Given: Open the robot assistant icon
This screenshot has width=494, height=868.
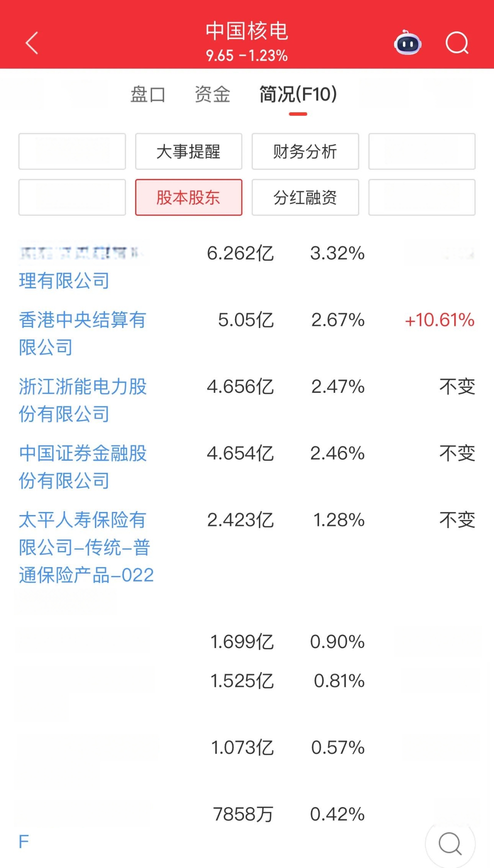Looking at the screenshot, I should 408,43.
